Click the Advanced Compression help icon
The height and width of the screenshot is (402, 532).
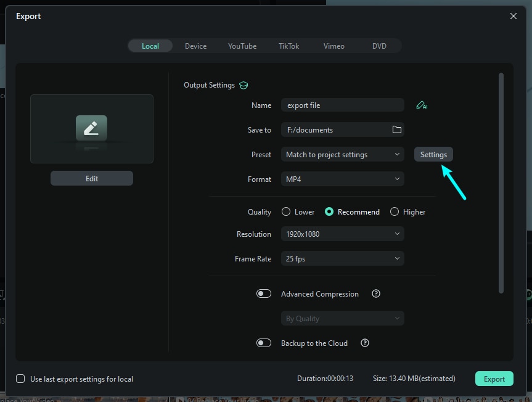[376, 294]
